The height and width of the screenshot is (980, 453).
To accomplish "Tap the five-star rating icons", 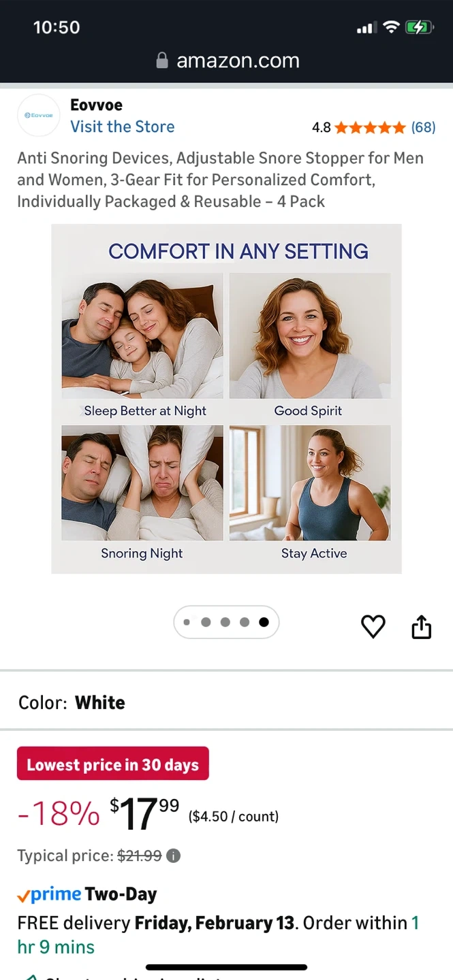I will coord(370,127).
